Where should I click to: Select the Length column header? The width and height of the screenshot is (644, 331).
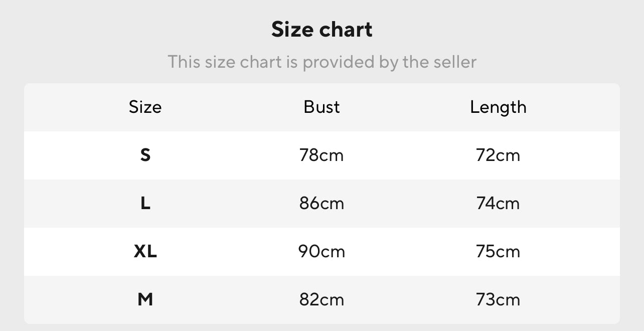coord(498,107)
